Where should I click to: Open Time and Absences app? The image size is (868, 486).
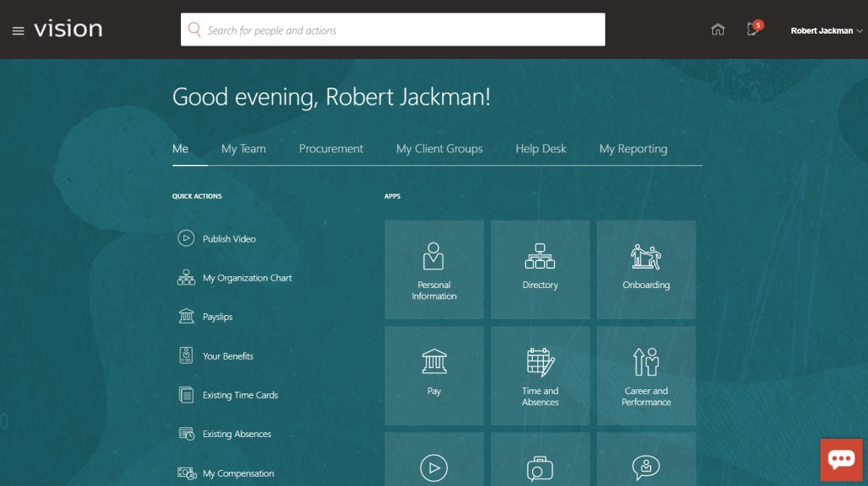coord(540,376)
